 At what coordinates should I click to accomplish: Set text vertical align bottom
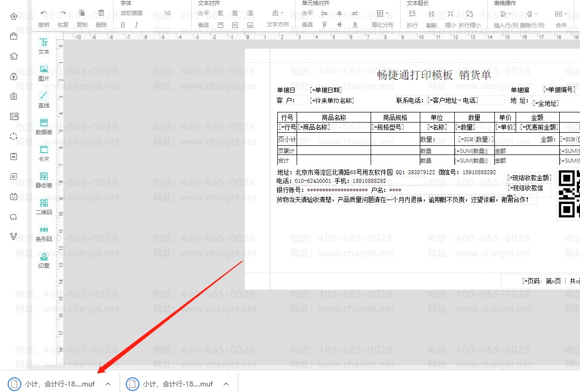click(250, 25)
